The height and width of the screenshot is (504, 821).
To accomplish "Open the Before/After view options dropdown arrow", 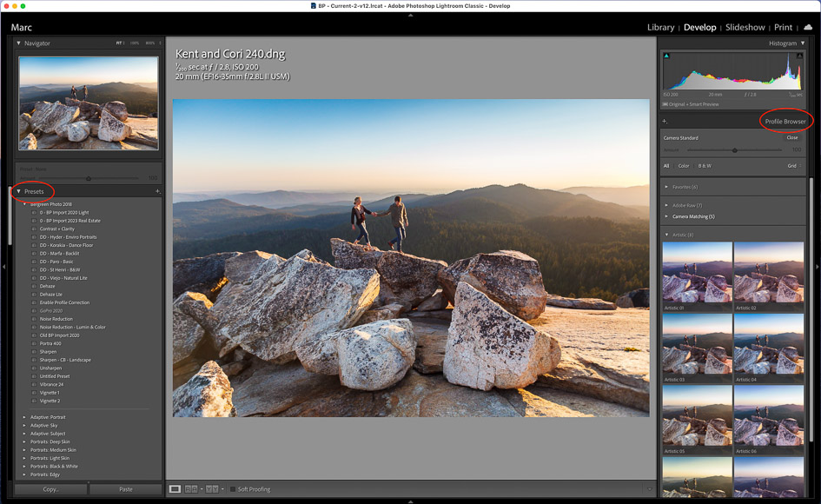I will pos(222,489).
